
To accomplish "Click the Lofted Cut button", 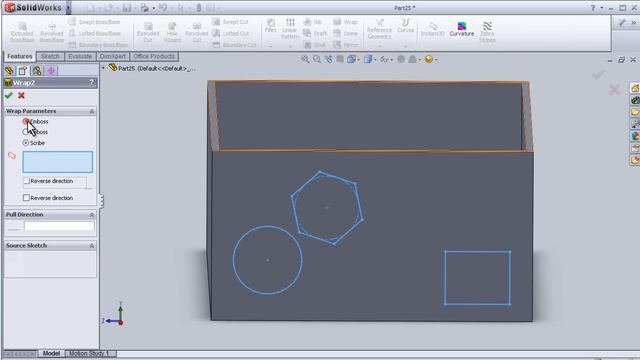I will pos(231,33).
